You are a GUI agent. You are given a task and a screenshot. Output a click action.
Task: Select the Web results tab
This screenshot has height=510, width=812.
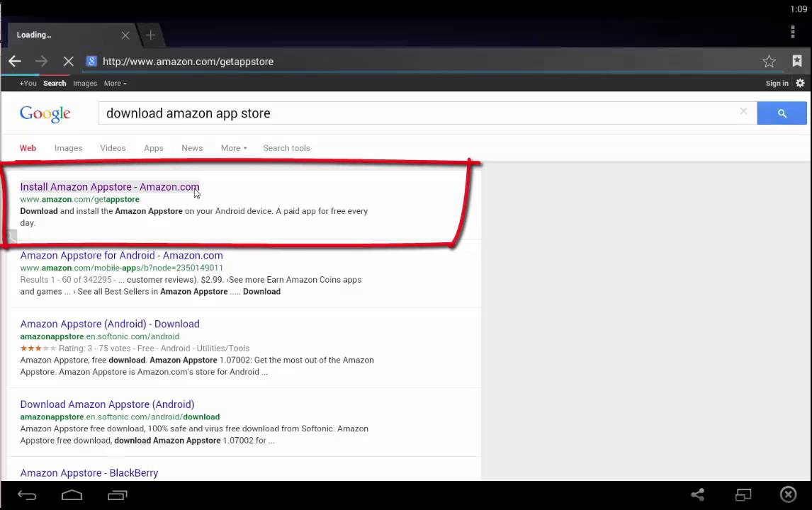tap(28, 148)
